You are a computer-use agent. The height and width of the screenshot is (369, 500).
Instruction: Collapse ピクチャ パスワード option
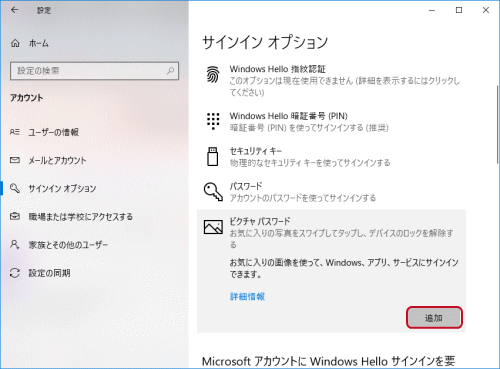pyautogui.click(x=331, y=233)
